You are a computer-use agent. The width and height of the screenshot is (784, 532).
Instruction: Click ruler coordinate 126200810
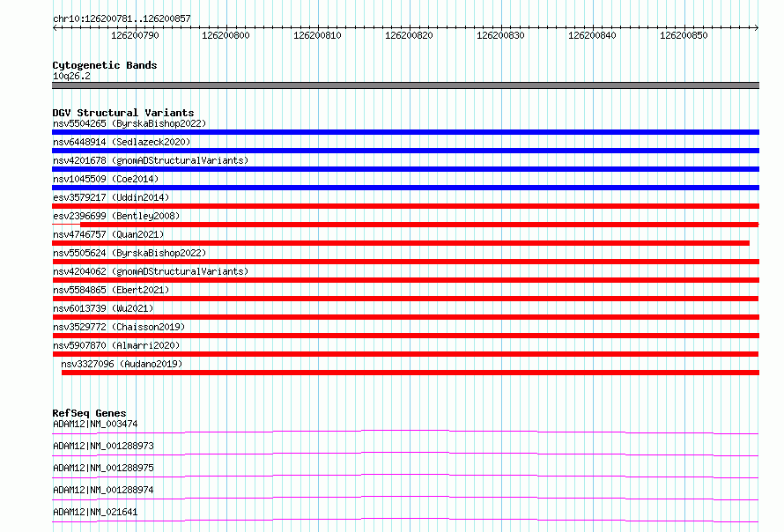(317, 35)
